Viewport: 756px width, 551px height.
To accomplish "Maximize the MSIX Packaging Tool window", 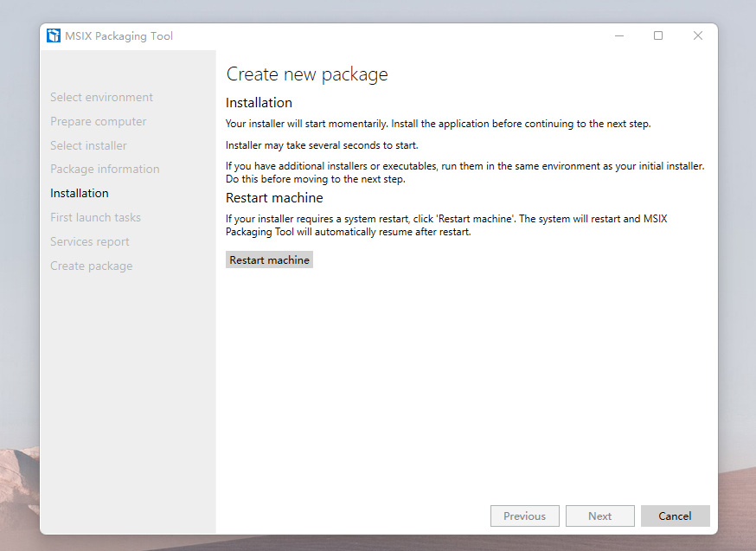I will coord(658,35).
